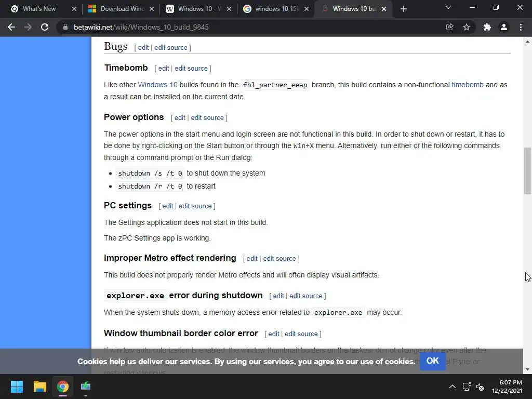Edit the Window thumbnail border color error section
This screenshot has width=532, height=399.
click(273, 334)
